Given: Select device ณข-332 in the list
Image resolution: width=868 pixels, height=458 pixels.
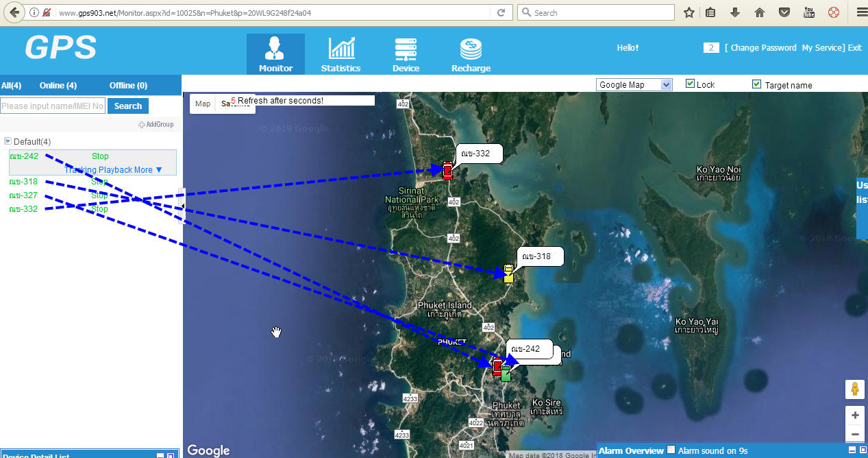Looking at the screenshot, I should [x=24, y=209].
